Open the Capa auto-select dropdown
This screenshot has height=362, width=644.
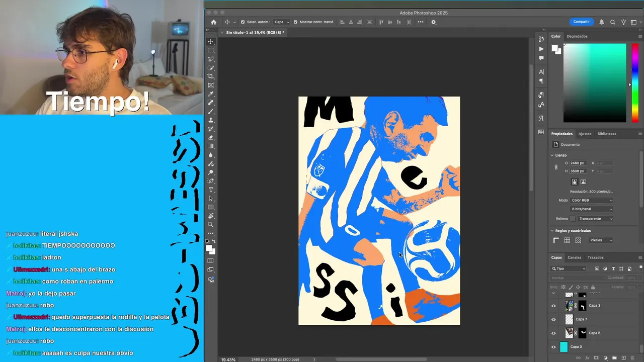pos(282,22)
